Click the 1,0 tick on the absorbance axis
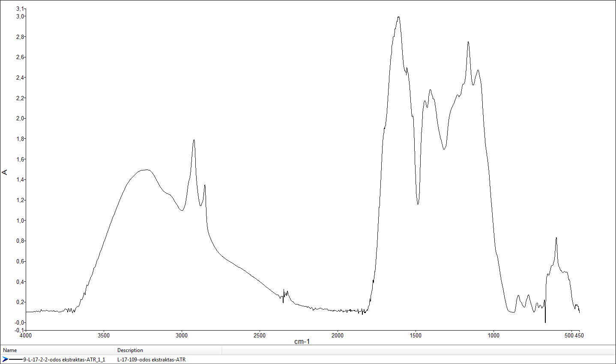616x364 pixels. tap(20, 221)
